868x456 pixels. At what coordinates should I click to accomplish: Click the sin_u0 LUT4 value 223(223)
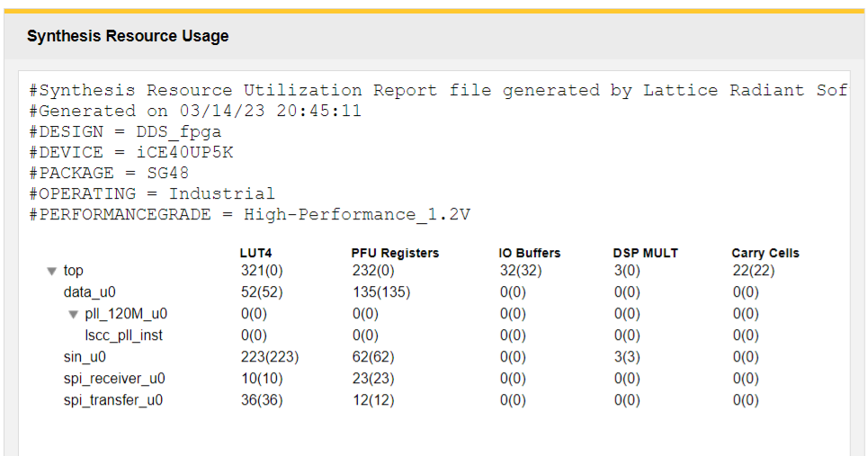tap(269, 357)
